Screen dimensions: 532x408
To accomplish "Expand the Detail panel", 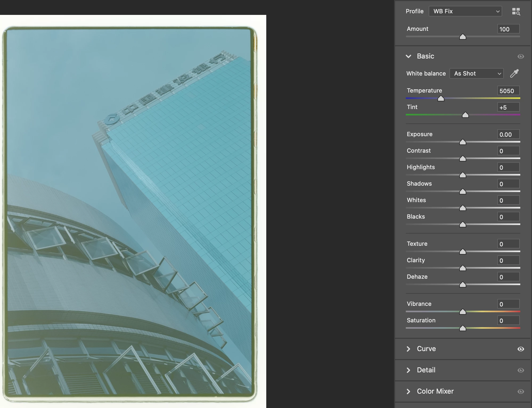I will click(x=408, y=370).
